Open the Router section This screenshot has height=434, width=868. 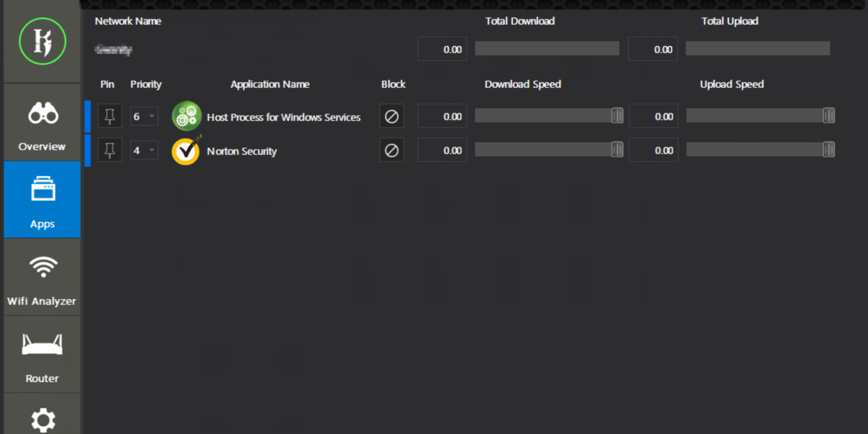click(42, 354)
